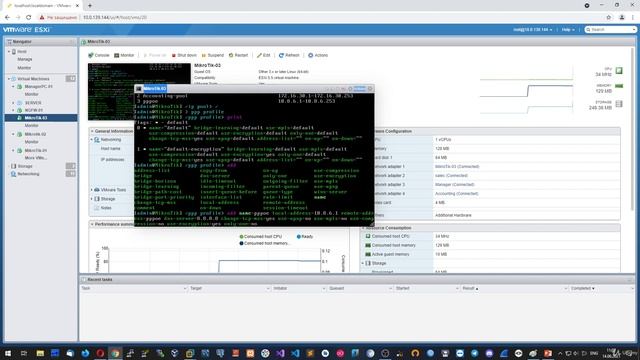Expand Storage under General Information
Image resolution: width=640 pixels, height=360 pixels.
point(92,199)
